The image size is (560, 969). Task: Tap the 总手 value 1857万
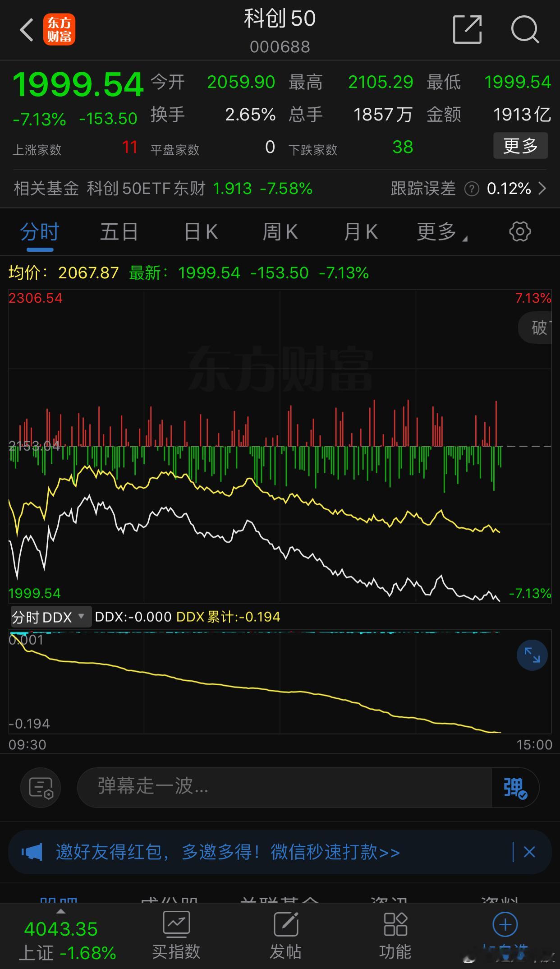pos(383,115)
